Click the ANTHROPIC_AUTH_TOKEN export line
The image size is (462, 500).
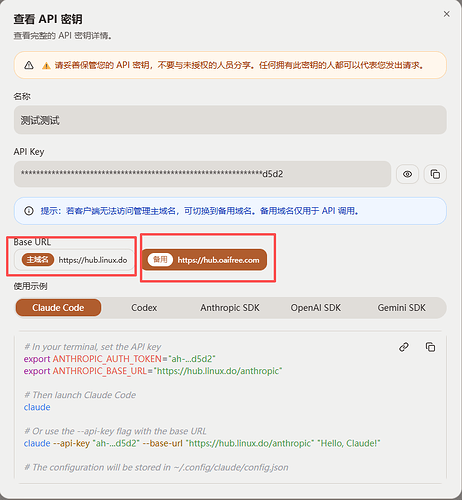(x=120, y=359)
